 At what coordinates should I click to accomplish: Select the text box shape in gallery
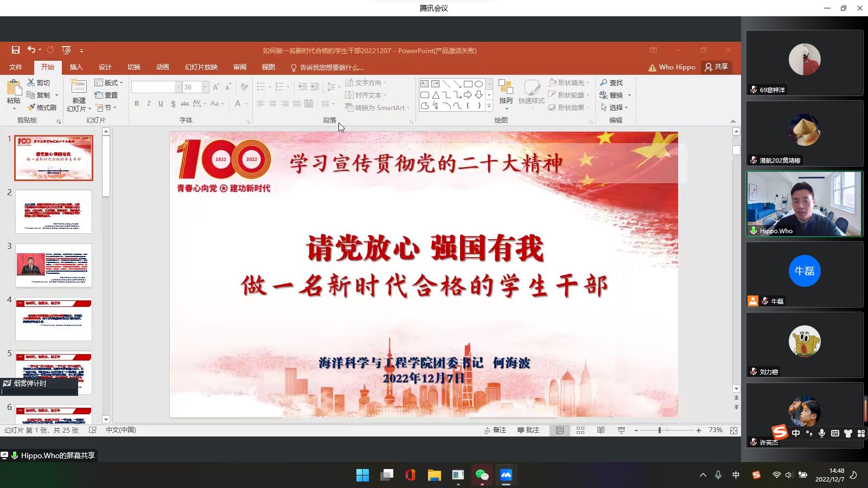(425, 84)
